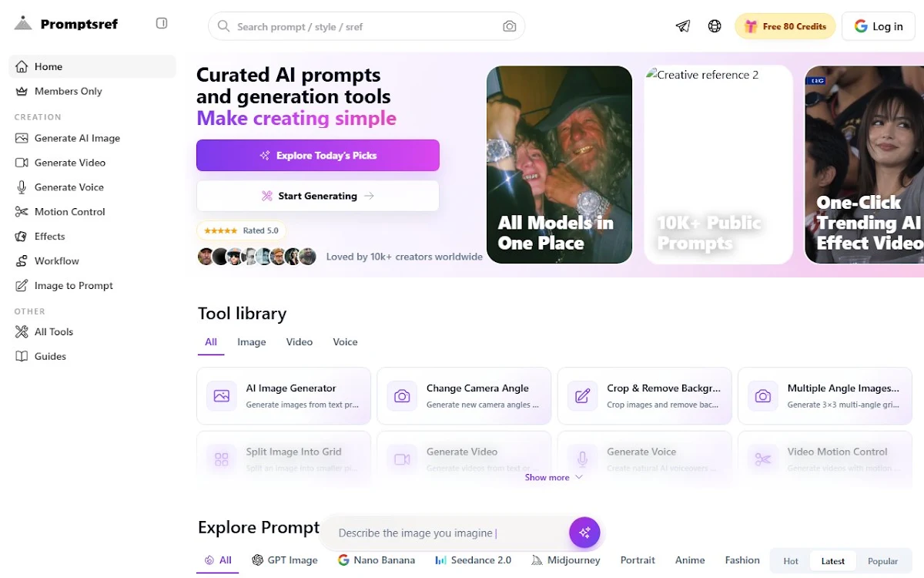Sort prompts by Latest
Image resolution: width=924 pixels, height=578 pixels.
(833, 561)
